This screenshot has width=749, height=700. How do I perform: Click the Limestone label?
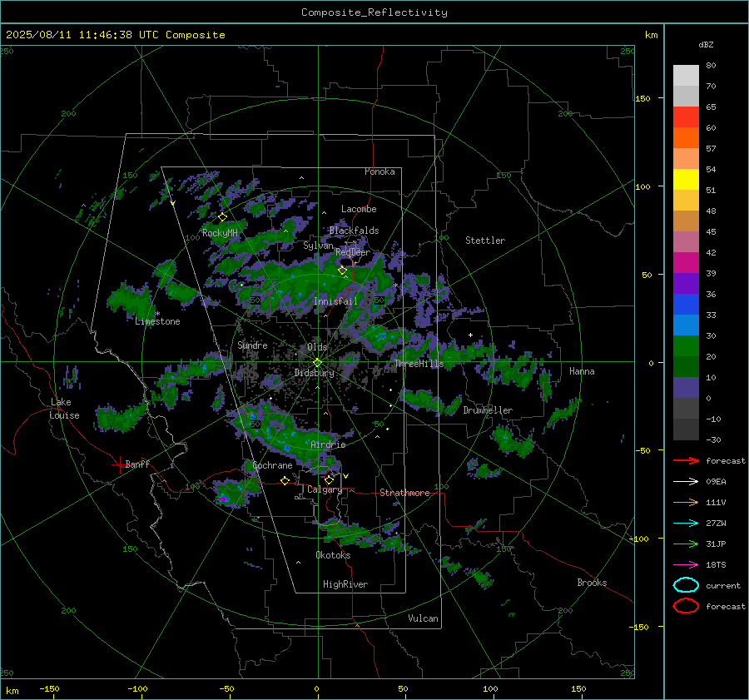click(157, 321)
